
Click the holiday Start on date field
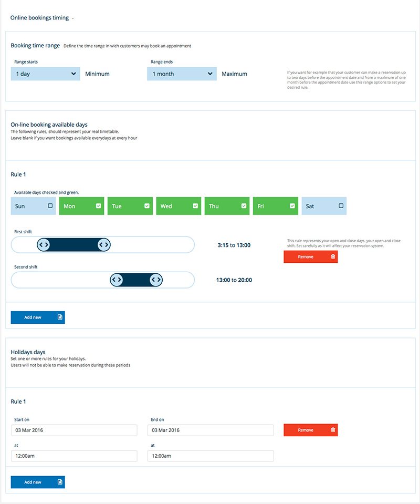pyautogui.click(x=74, y=430)
